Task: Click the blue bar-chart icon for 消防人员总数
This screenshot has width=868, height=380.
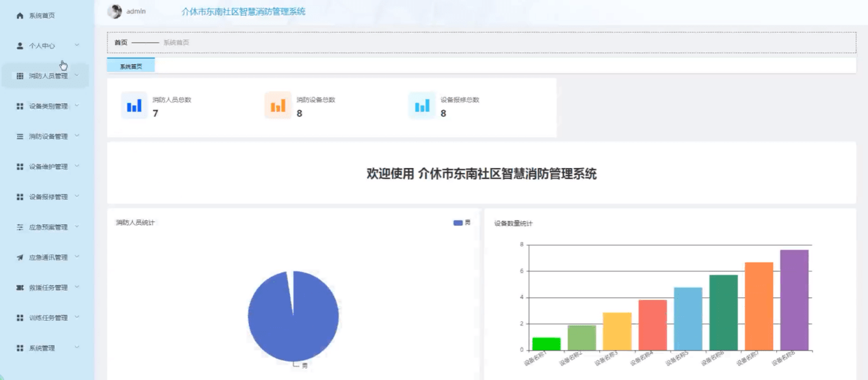Action: click(134, 105)
